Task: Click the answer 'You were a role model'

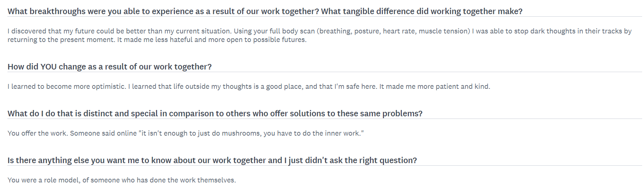Action: (x=122, y=180)
